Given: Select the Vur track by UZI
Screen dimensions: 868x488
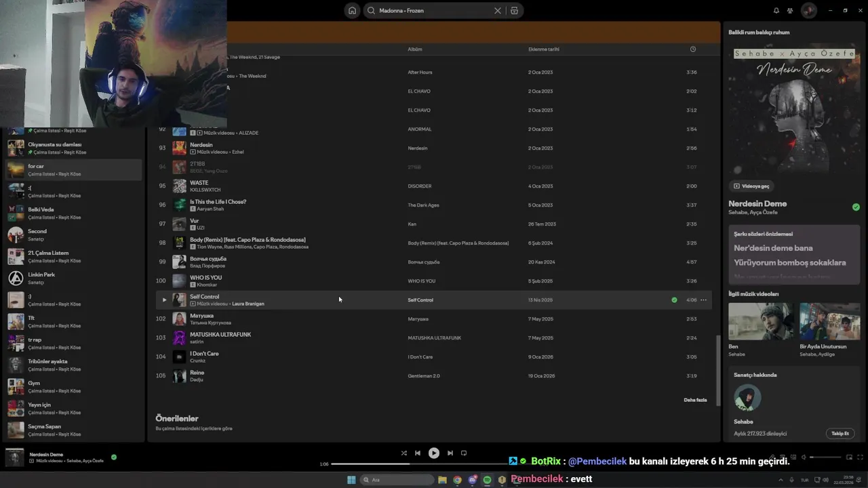Looking at the screenshot, I should [x=434, y=224].
